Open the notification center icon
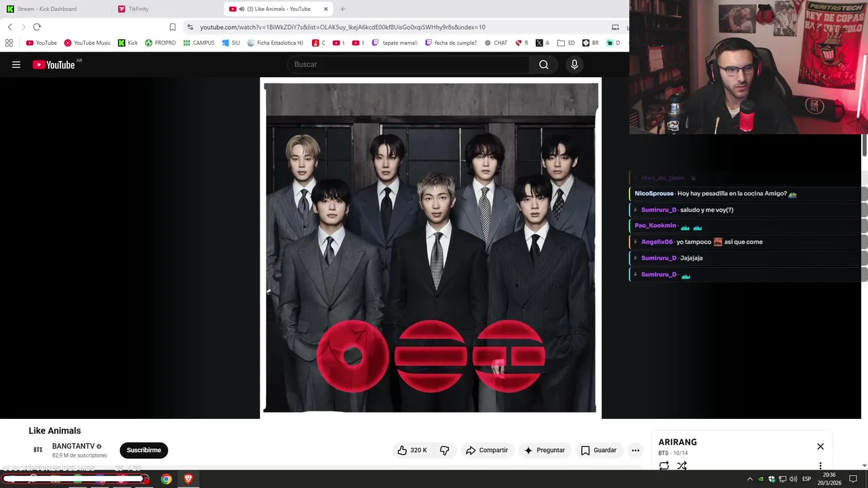Screen dimensions: 868x488 pyautogui.click(x=853, y=479)
